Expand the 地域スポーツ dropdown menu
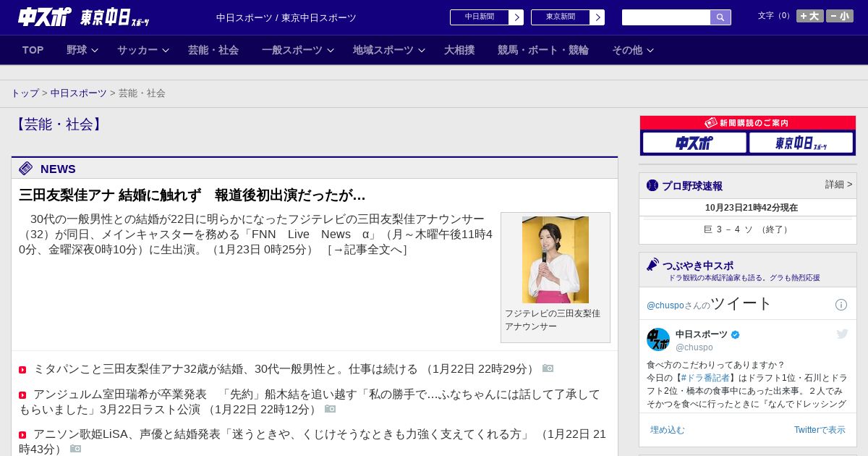The height and width of the screenshot is (456, 868). tap(389, 50)
